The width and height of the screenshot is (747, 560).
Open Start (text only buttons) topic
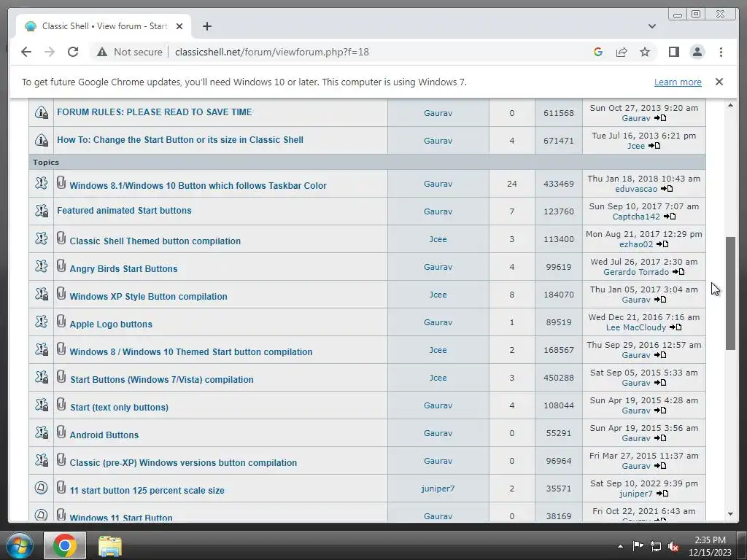tap(119, 407)
